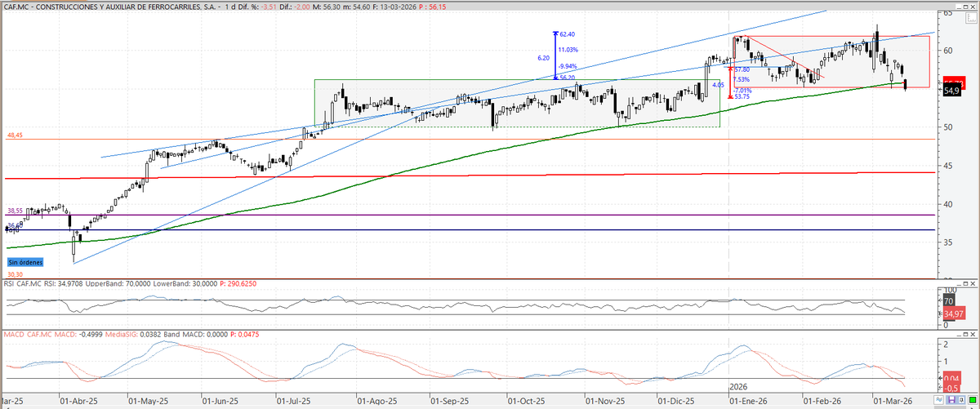Click the RSI '34,97' value tag on the scale
Screen dimensions: 980x409
coord(955,313)
